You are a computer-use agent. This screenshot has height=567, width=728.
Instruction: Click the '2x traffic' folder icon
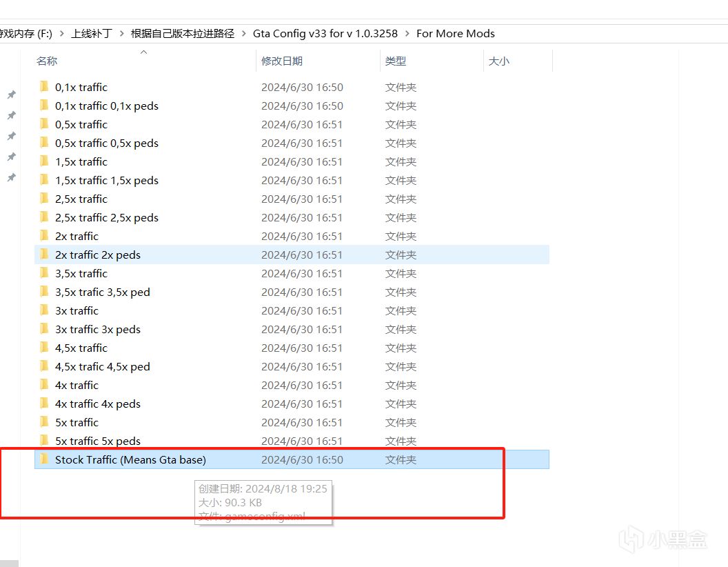click(x=44, y=235)
